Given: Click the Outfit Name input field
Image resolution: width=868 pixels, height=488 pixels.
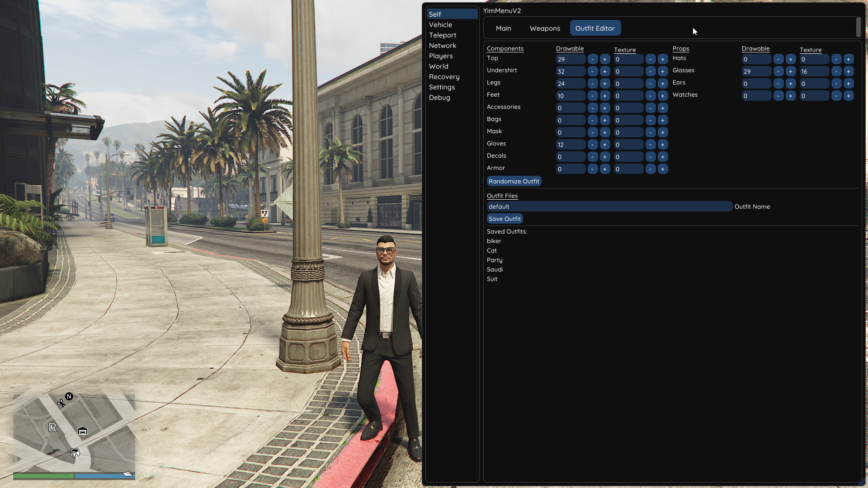Looking at the screenshot, I should [609, 206].
